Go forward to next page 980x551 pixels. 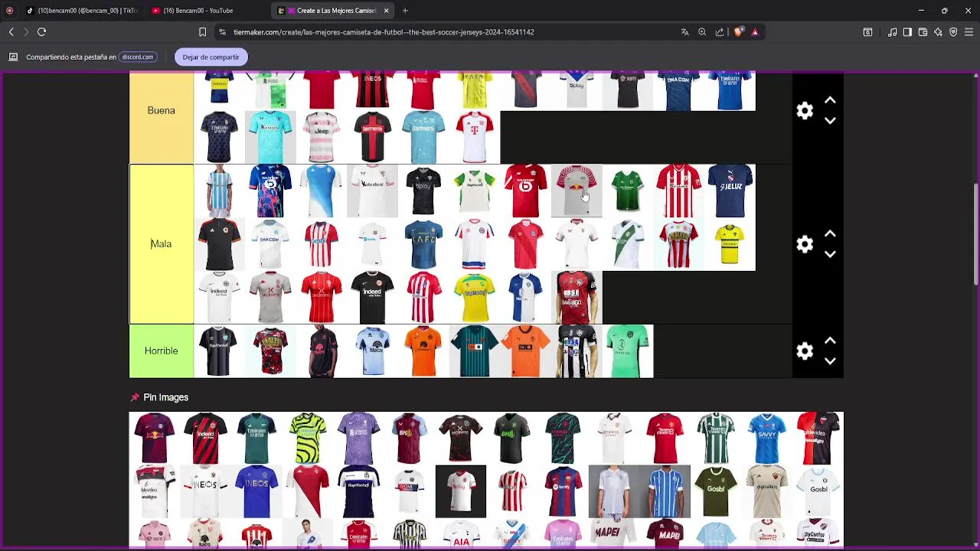point(26,32)
